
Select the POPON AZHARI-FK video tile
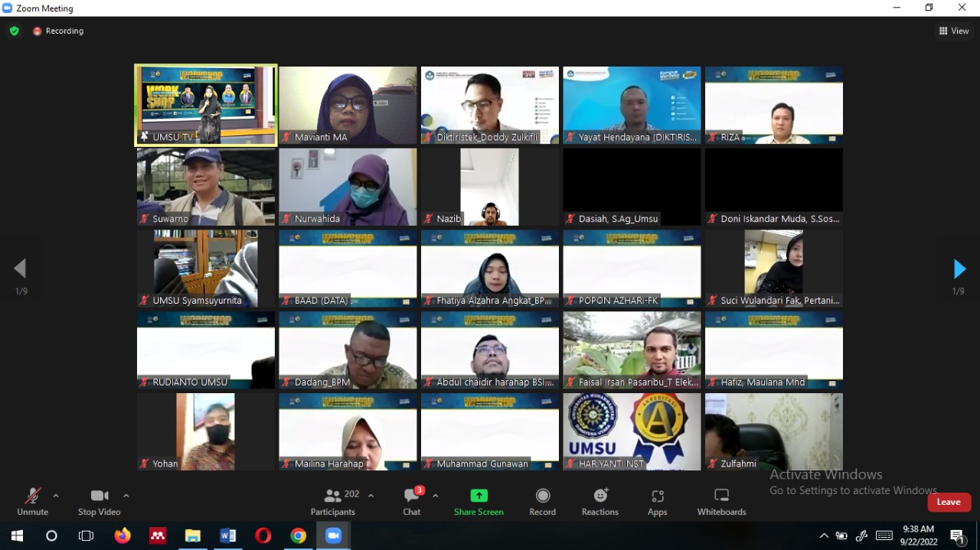(x=632, y=268)
